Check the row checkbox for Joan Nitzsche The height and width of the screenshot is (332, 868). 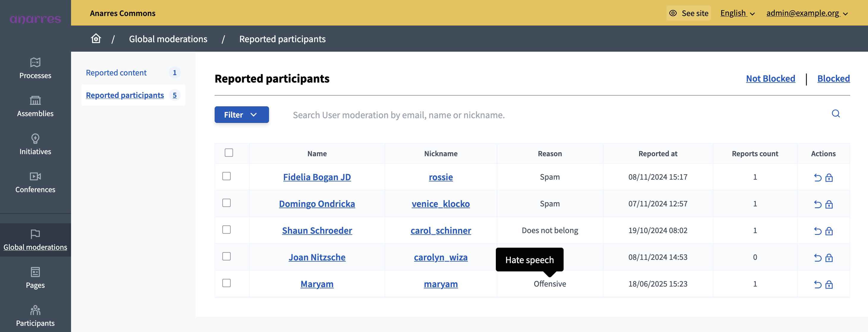click(227, 257)
